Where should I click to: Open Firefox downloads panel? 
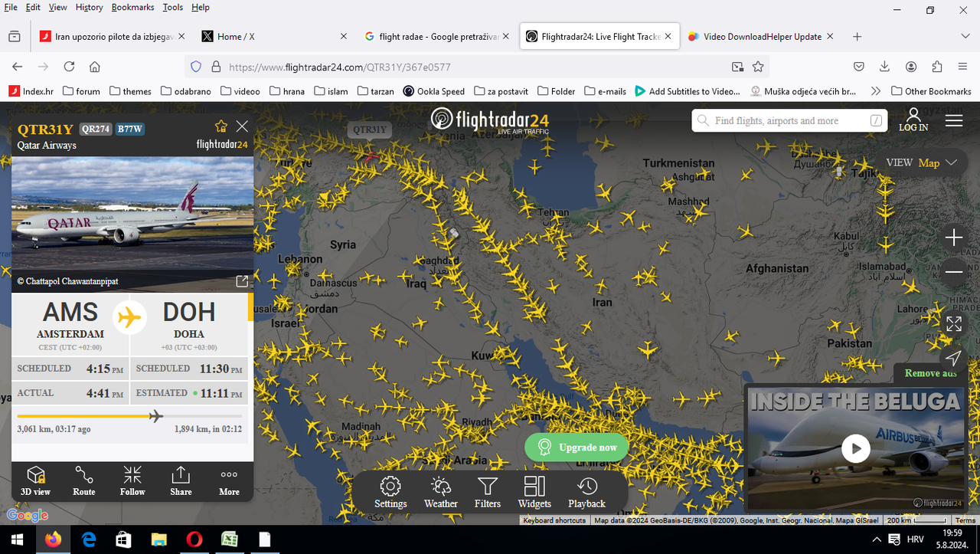coord(885,67)
